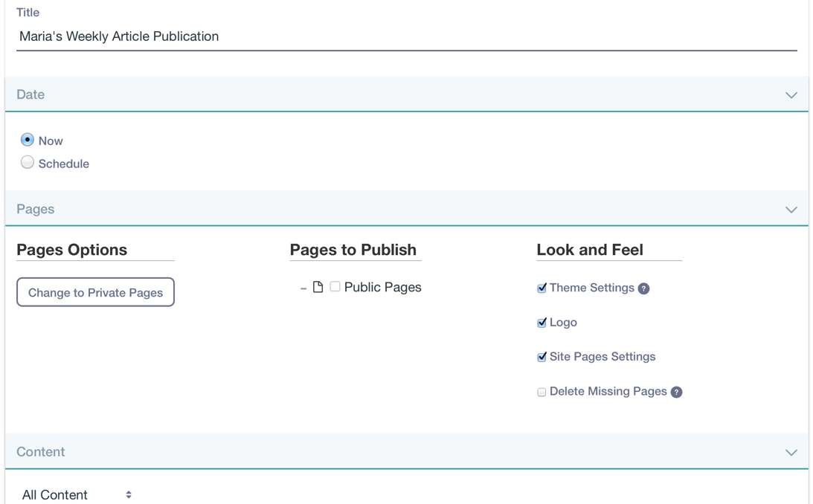The height and width of the screenshot is (504, 813).
Task: Collapse the Public Pages tree node
Action: 303,288
